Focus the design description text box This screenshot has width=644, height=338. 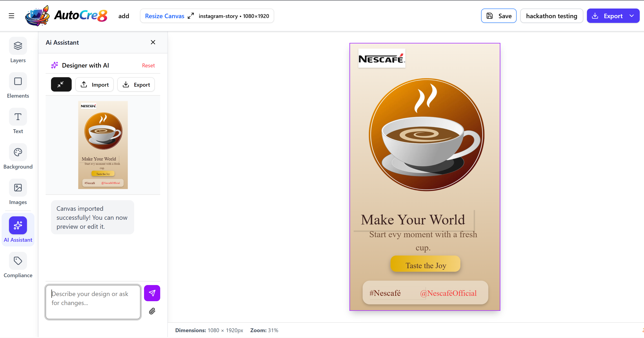(93, 302)
